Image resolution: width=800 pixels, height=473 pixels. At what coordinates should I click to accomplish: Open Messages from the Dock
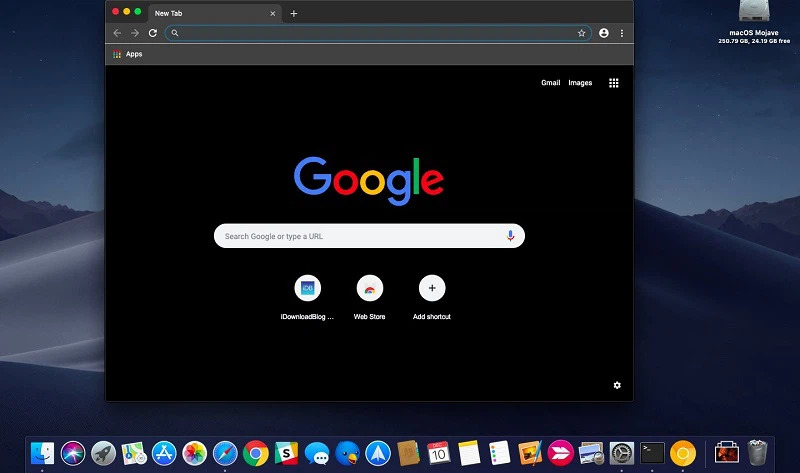click(x=317, y=453)
